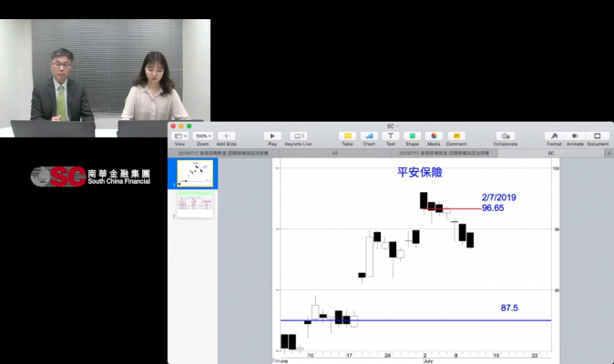
Task: Click the new tab plus button
Action: (609, 154)
